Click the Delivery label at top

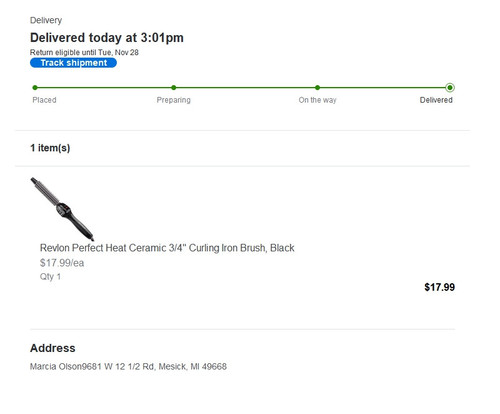click(x=46, y=20)
